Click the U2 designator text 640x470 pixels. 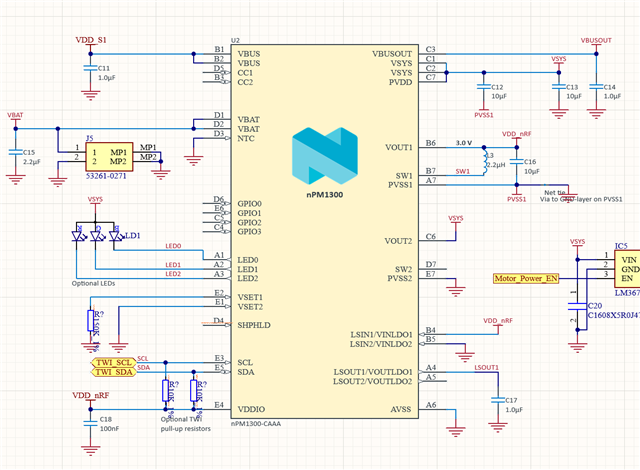click(235, 40)
